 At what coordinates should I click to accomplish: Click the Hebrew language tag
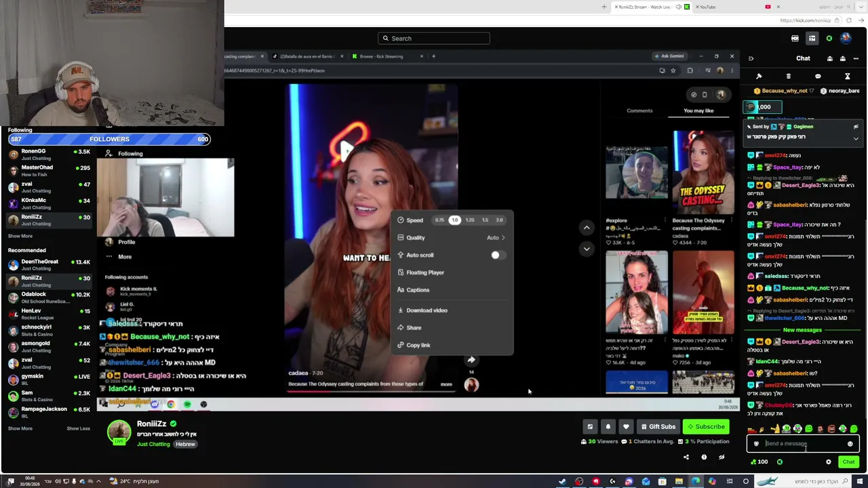tap(185, 445)
